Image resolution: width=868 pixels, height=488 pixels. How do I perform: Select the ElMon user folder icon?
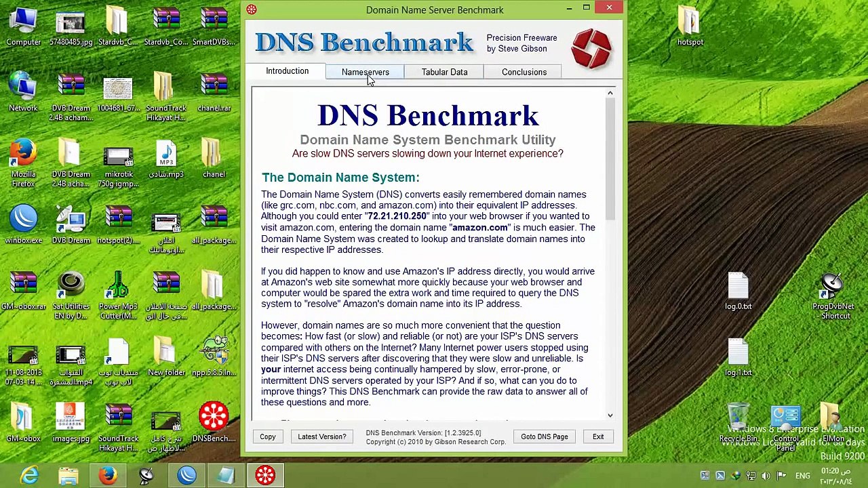pyautogui.click(x=833, y=424)
